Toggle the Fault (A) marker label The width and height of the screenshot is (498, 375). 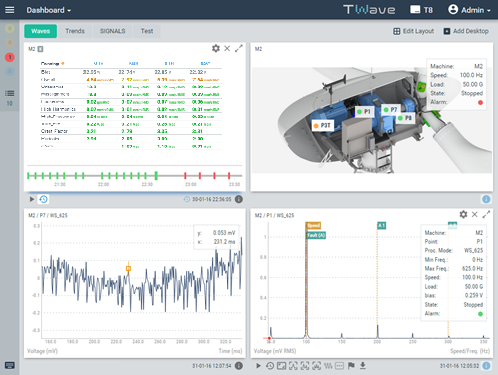[x=316, y=235]
